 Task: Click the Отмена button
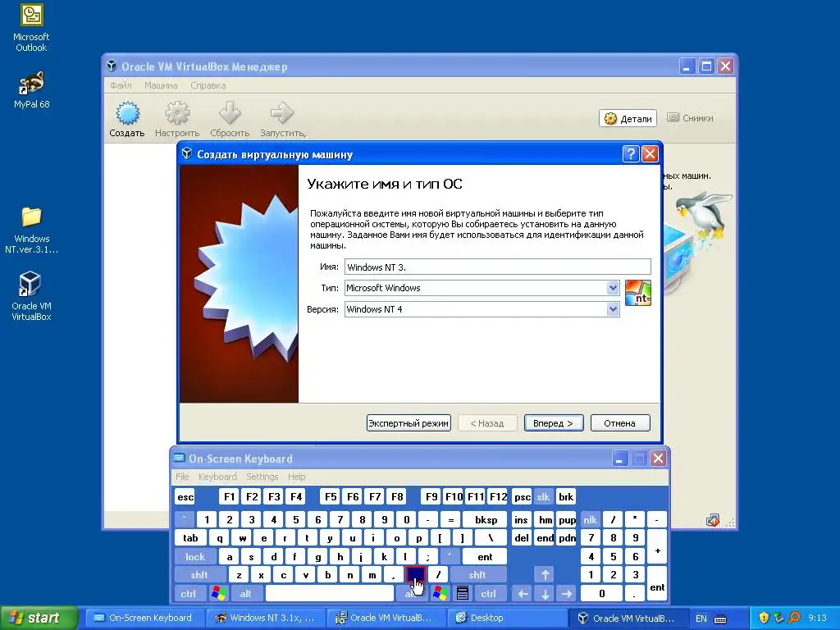click(x=620, y=423)
